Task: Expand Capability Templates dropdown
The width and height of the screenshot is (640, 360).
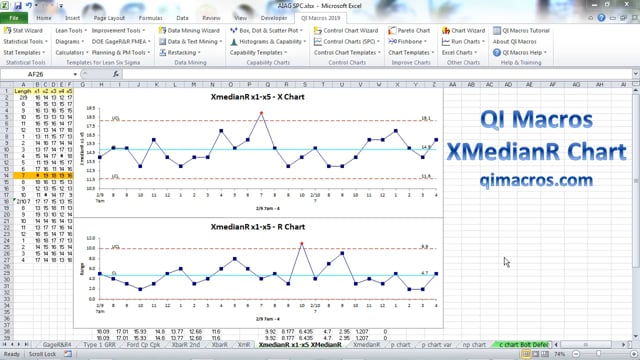Action: [258, 53]
